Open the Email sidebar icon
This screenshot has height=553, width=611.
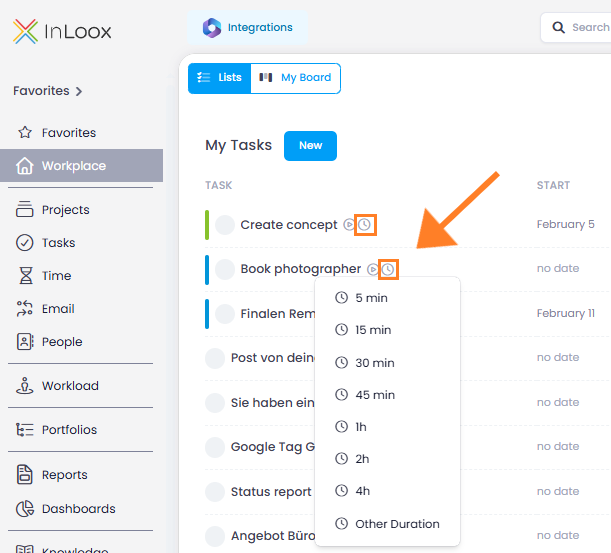25,308
